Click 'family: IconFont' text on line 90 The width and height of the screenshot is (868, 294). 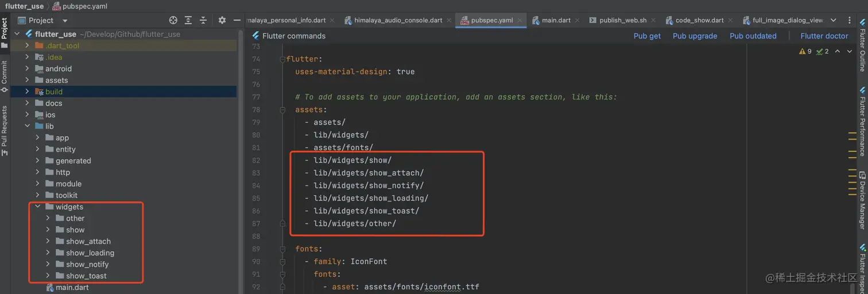[x=350, y=261]
